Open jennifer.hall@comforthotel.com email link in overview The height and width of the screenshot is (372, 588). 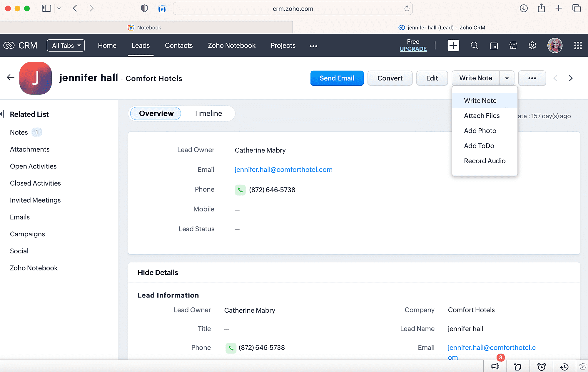pos(283,170)
